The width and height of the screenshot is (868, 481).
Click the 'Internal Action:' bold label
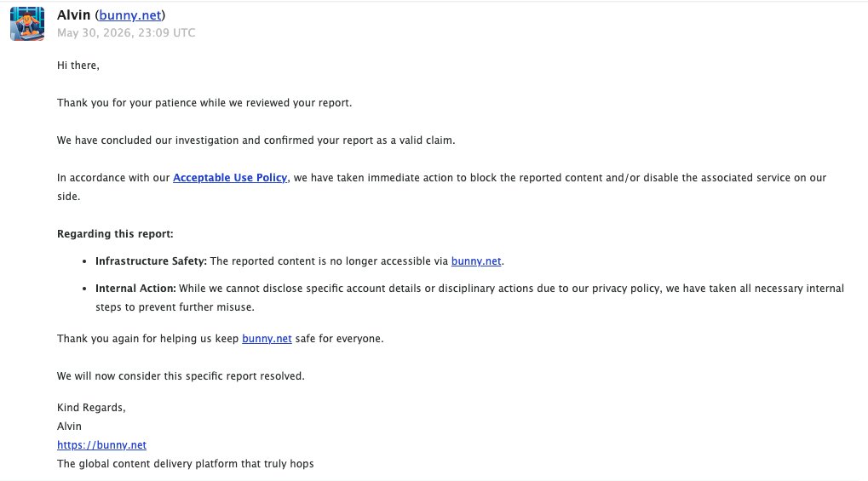pyautogui.click(x=135, y=289)
